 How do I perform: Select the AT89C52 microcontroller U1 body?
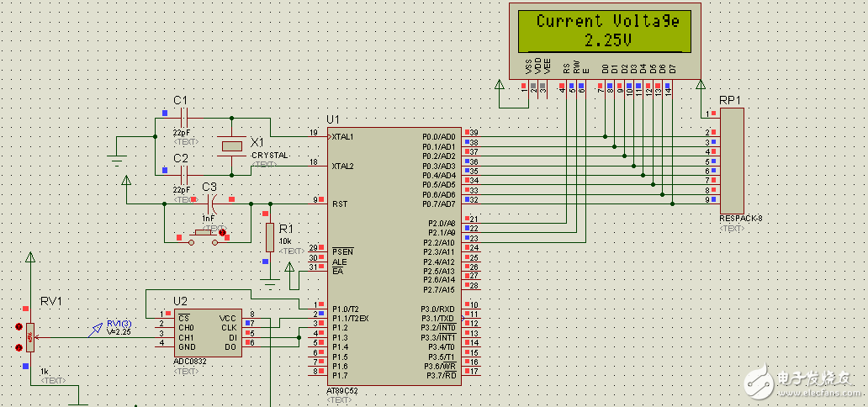click(x=394, y=256)
